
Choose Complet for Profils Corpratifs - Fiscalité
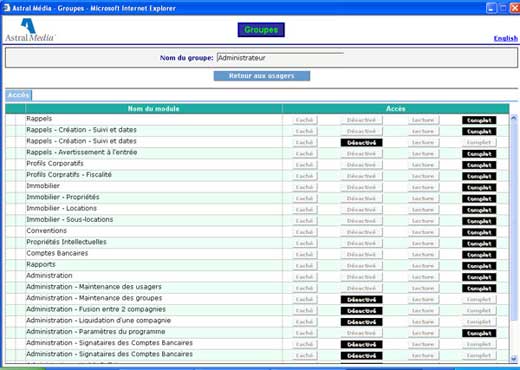click(x=479, y=176)
